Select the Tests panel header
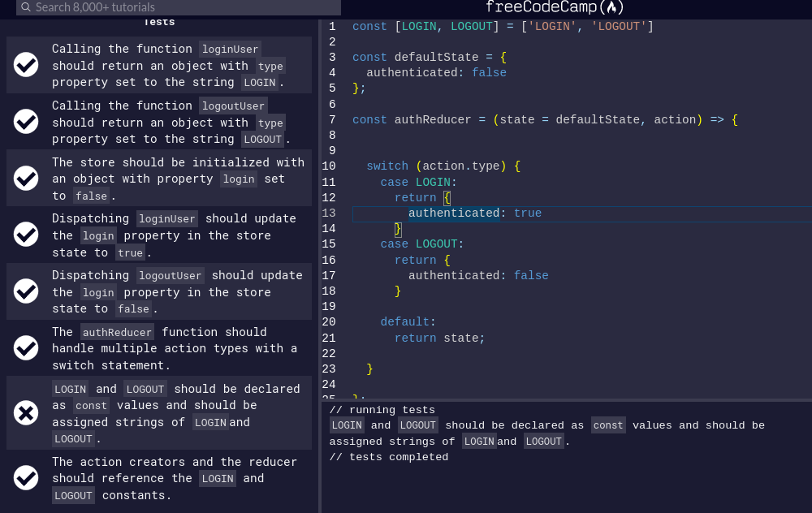 tap(158, 22)
